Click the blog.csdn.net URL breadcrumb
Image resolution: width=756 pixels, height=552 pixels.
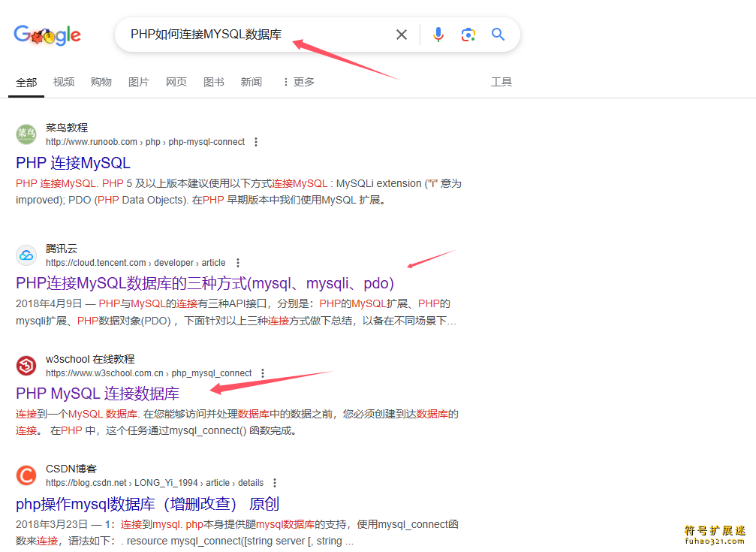[155, 483]
